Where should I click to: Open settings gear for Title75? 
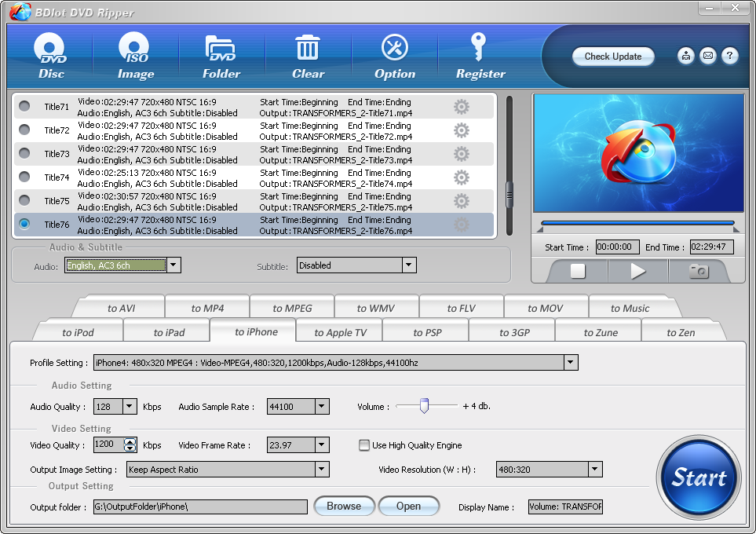coord(462,201)
